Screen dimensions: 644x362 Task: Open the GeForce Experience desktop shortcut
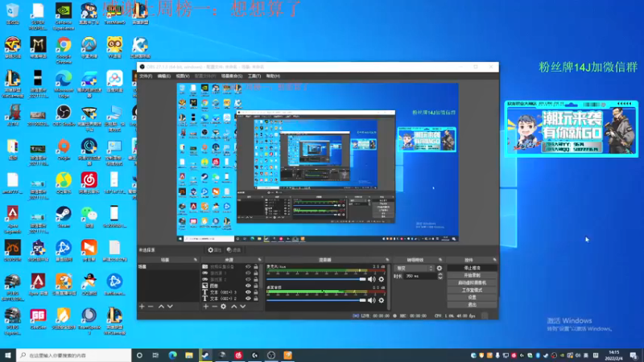tap(64, 16)
